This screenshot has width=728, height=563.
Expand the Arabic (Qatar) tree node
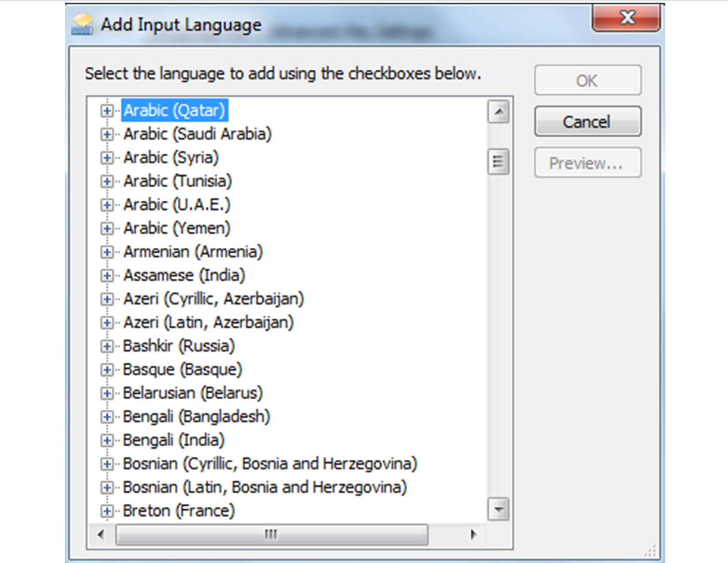(x=107, y=110)
